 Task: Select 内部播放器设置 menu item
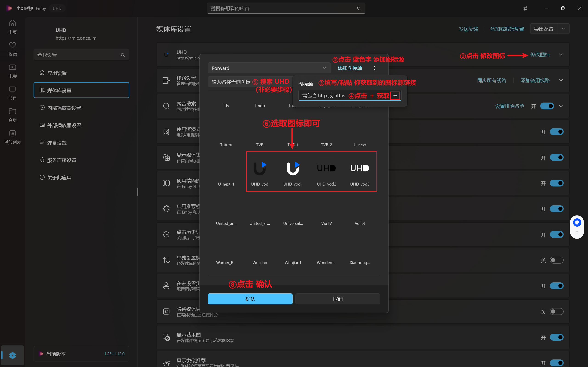64,108
